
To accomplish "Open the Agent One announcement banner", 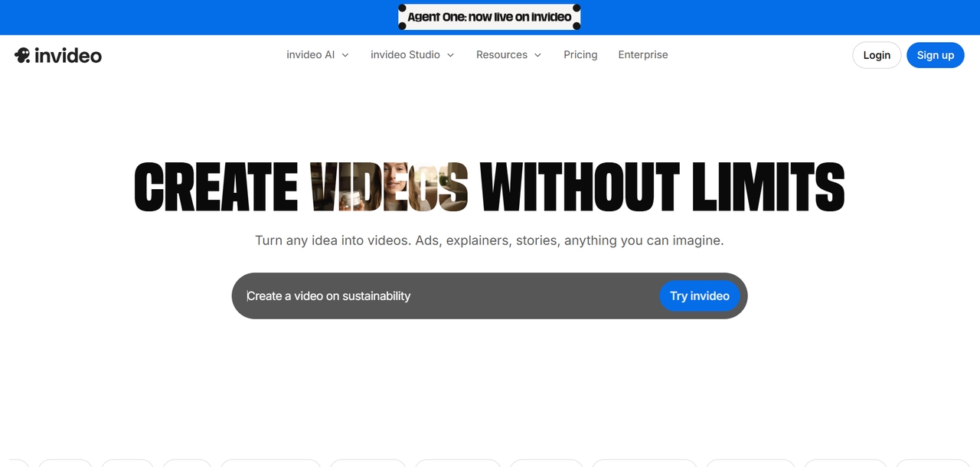I will (x=489, y=17).
